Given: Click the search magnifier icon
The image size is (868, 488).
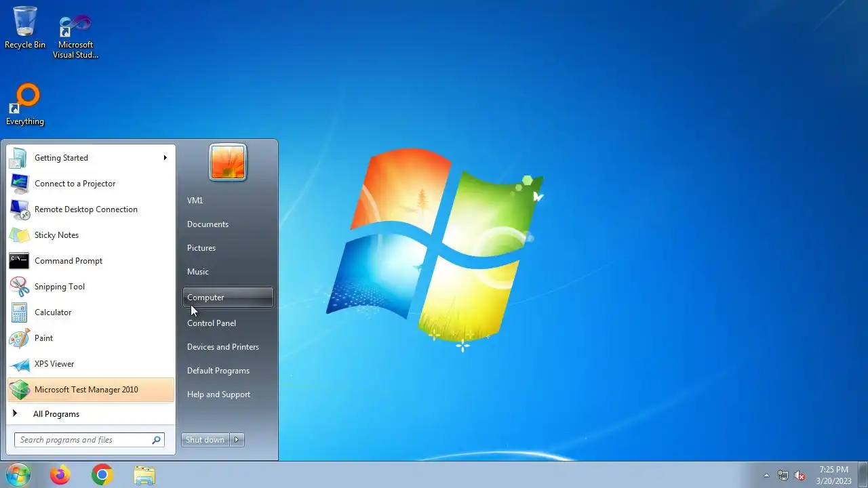Looking at the screenshot, I should point(157,440).
